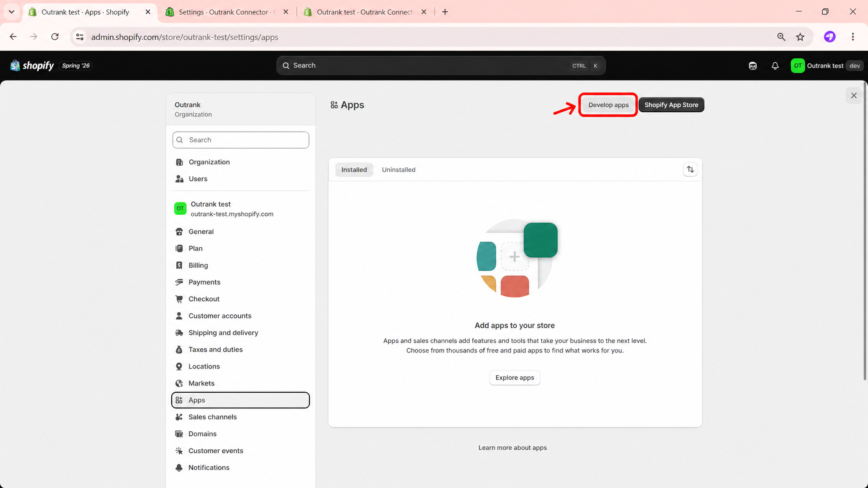
Task: Click the Checkout cart icon
Action: click(x=179, y=299)
